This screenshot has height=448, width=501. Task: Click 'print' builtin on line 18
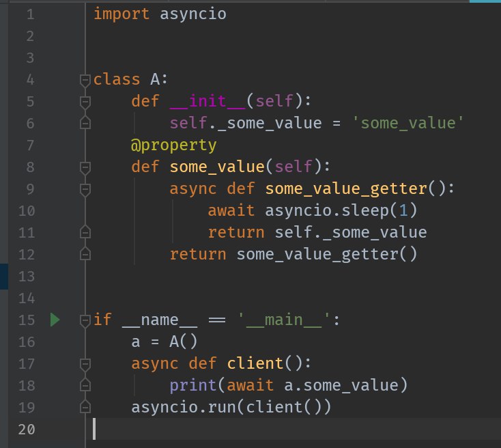[x=193, y=386]
